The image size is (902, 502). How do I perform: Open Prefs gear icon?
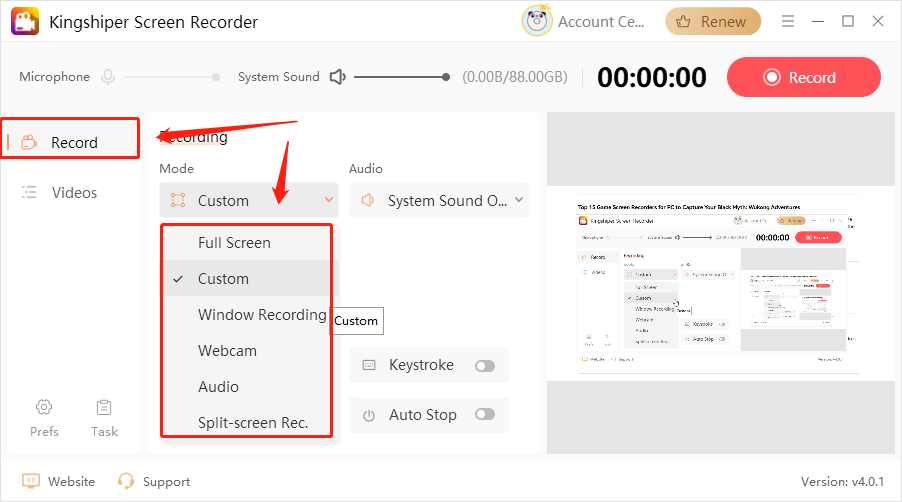click(44, 407)
